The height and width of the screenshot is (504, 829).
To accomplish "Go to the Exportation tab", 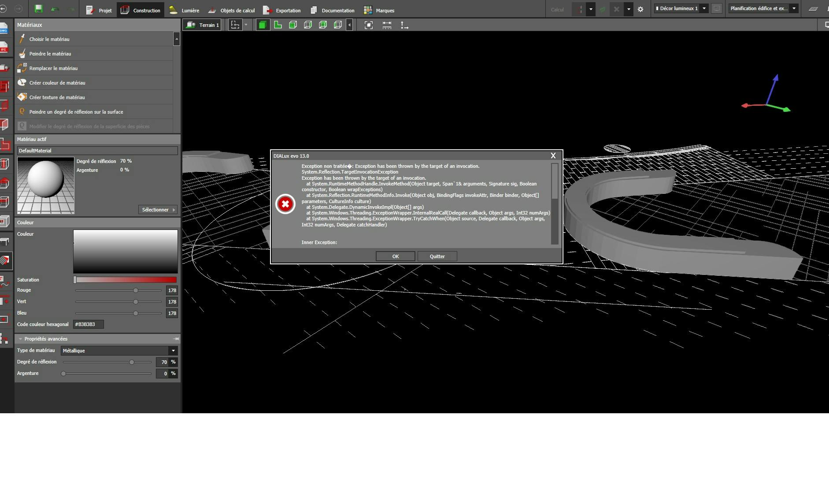I will click(x=282, y=10).
